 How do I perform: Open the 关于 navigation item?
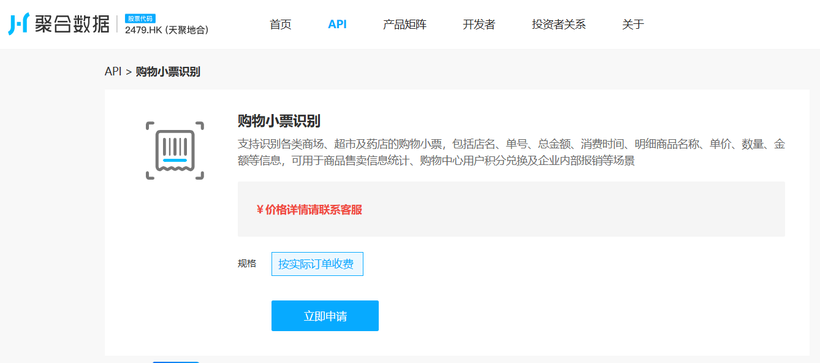[633, 24]
